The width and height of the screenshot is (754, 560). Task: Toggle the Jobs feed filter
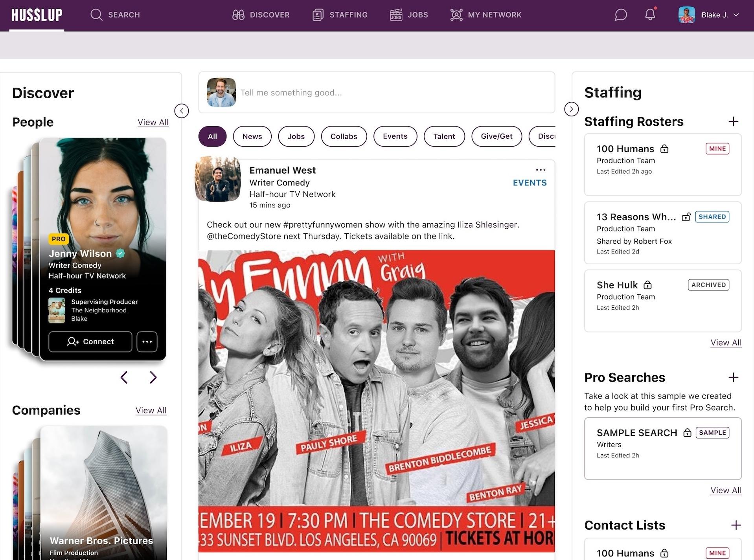[296, 136]
